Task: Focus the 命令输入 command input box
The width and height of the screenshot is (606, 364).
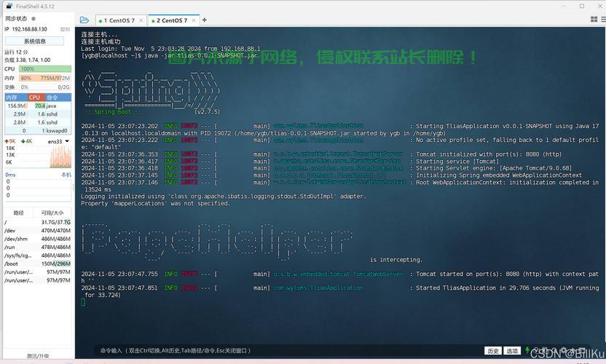Action: click(286, 351)
